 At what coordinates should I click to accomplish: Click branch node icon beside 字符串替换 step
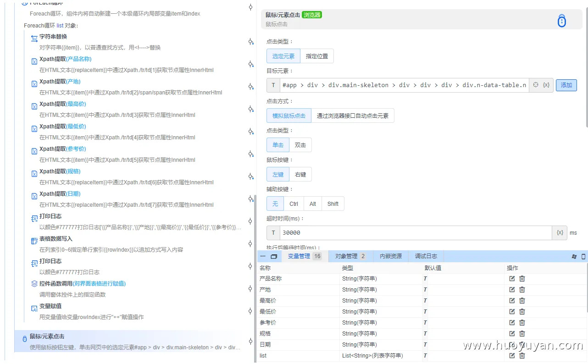(x=251, y=42)
